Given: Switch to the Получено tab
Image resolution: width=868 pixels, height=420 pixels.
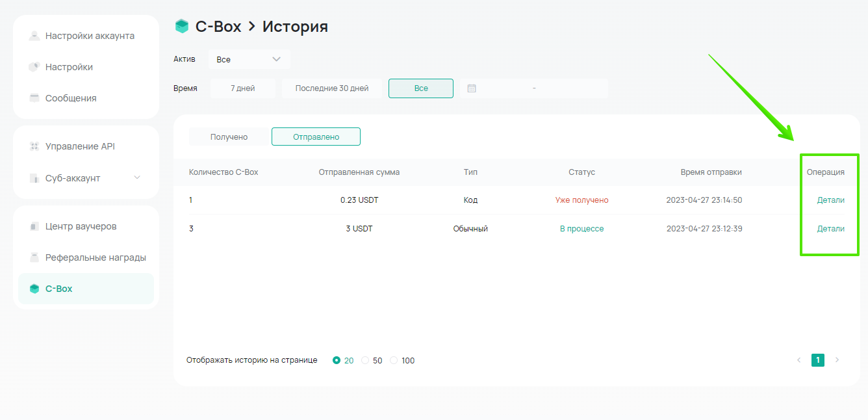Looking at the screenshot, I should point(229,137).
